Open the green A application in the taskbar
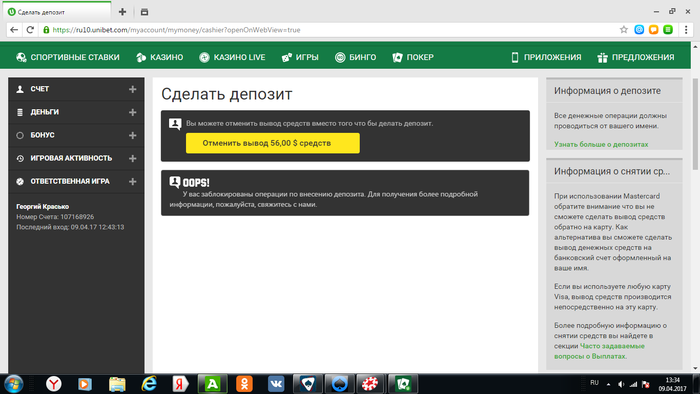The width and height of the screenshot is (700, 394). [212, 384]
